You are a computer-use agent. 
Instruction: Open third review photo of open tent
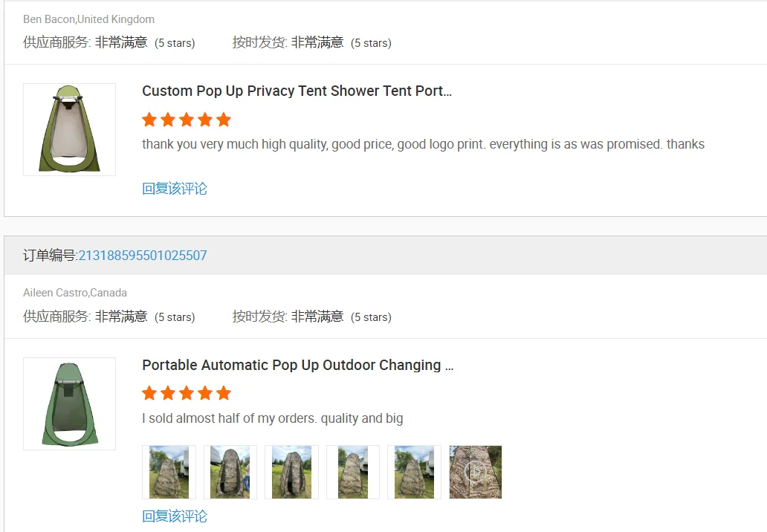pyautogui.click(x=291, y=472)
